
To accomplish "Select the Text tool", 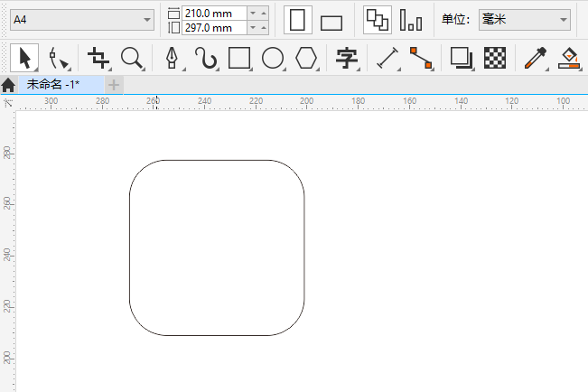I will pyautogui.click(x=346, y=59).
